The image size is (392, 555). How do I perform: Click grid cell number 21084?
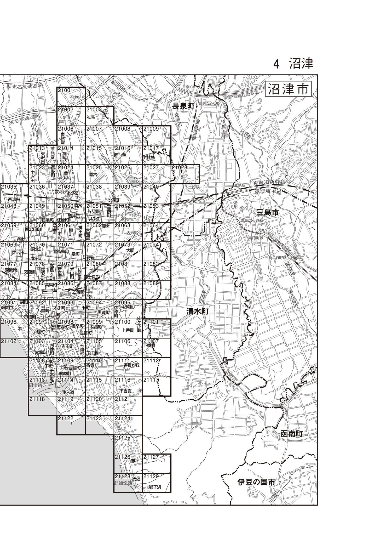coord(9,283)
